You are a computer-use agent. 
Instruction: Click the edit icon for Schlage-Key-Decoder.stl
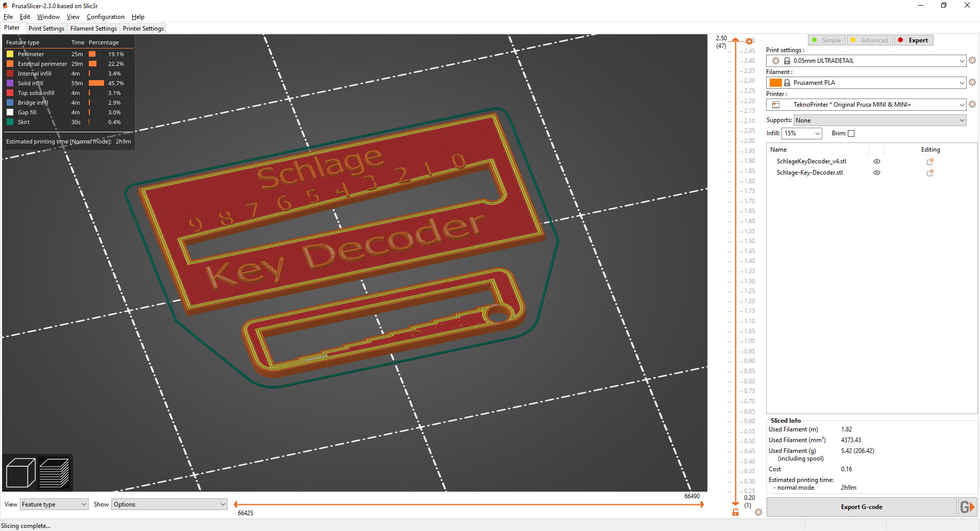pyautogui.click(x=930, y=173)
